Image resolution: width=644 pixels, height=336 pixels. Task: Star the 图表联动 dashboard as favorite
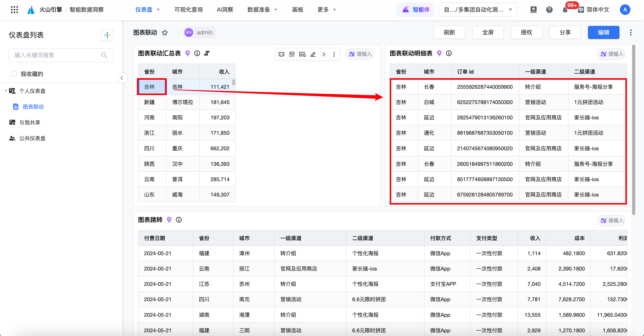[165, 32]
